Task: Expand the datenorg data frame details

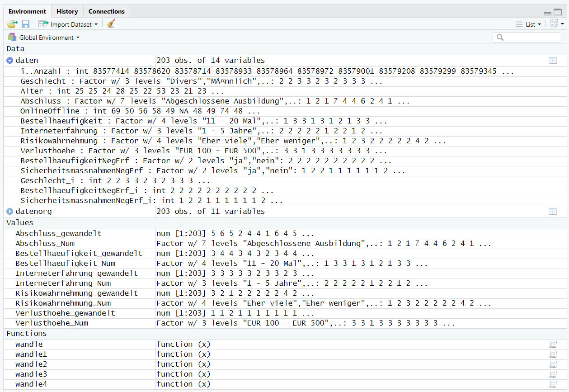Action: click(10, 212)
